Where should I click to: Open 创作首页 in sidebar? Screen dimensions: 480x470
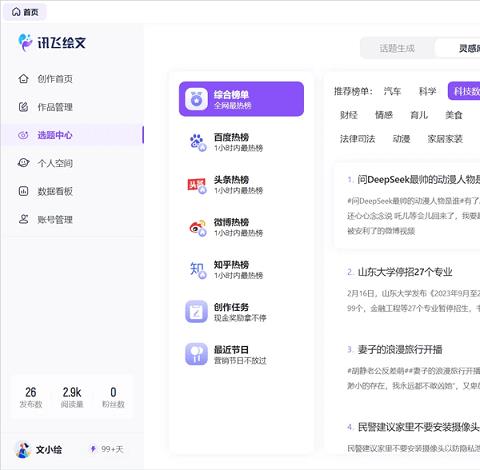tap(72, 79)
